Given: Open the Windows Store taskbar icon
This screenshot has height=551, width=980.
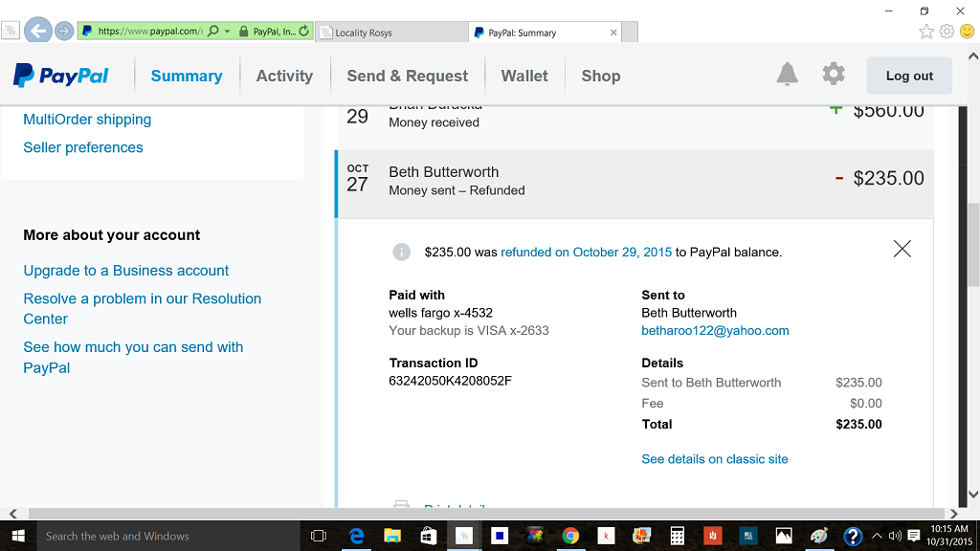Looking at the screenshot, I should point(428,536).
